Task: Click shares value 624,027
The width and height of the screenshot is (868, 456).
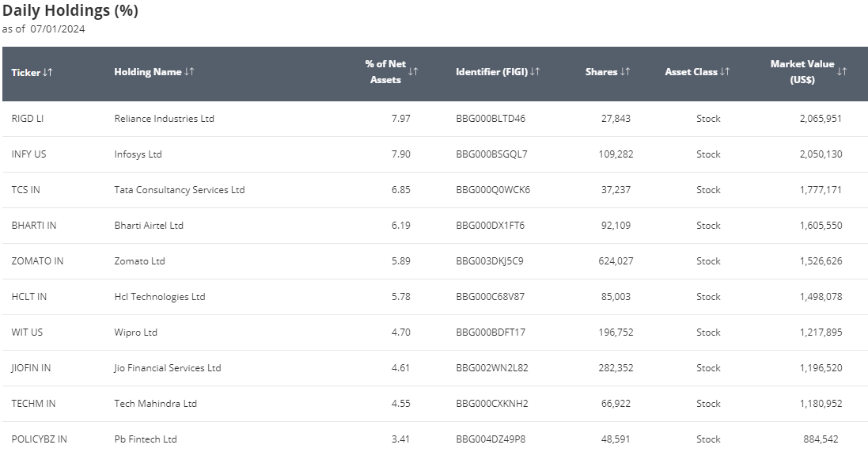Action: [616, 261]
